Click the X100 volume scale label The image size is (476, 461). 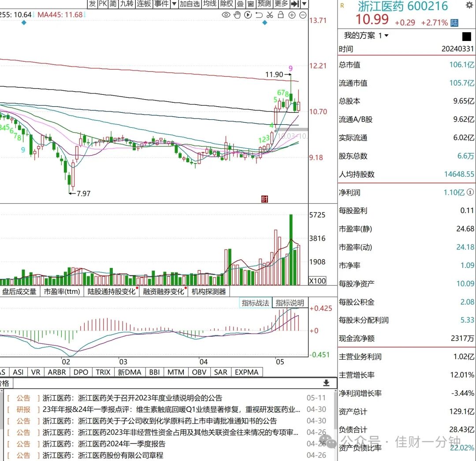tap(317, 281)
